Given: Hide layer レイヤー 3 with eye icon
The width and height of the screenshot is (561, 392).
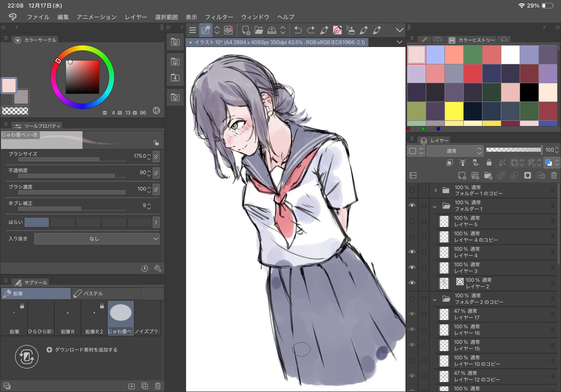Looking at the screenshot, I should pos(412,267).
